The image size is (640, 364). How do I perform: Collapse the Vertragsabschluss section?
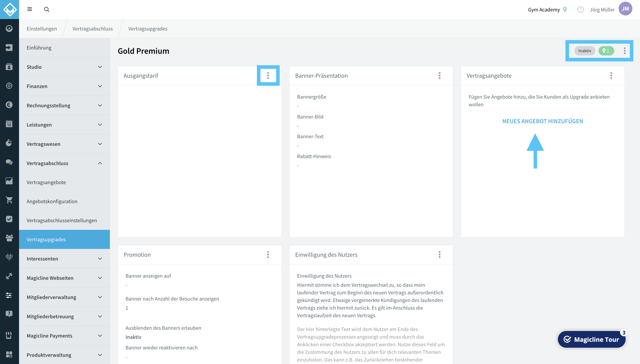tap(65, 163)
